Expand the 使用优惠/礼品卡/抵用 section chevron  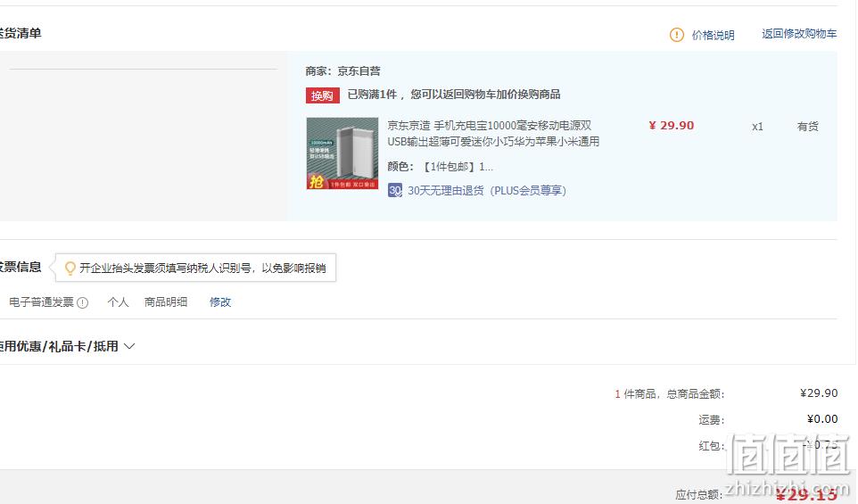(x=129, y=346)
